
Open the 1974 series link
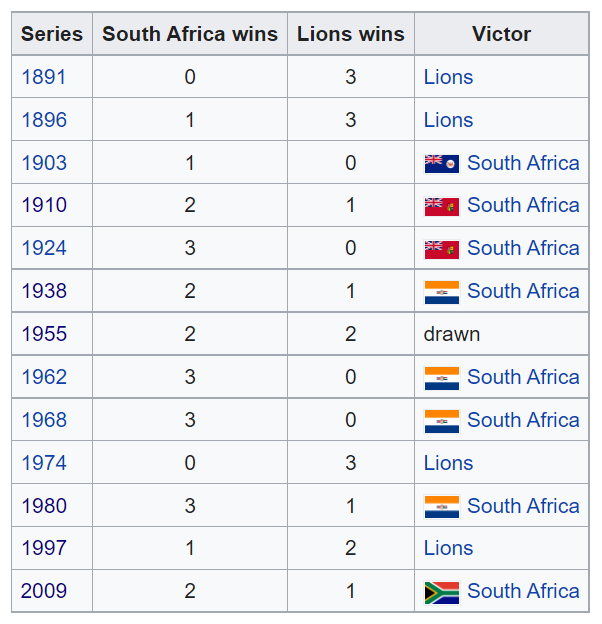click(x=44, y=463)
